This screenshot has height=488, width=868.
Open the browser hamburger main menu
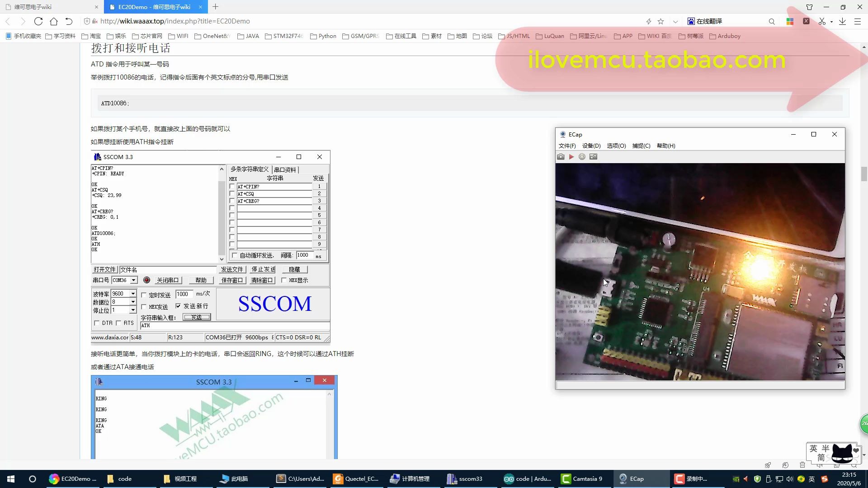coord(857,21)
